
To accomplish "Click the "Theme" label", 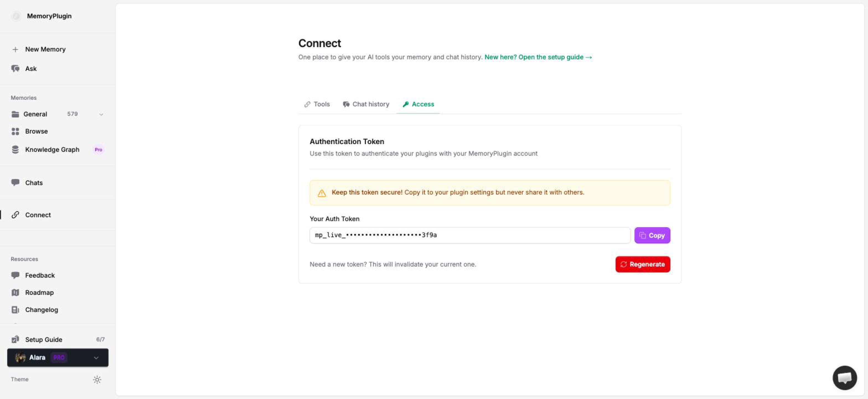I will 20,379.
